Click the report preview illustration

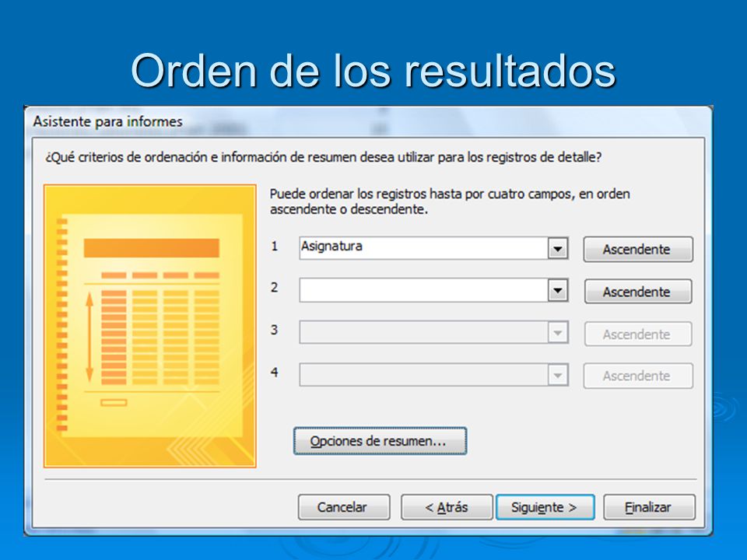[150, 326]
